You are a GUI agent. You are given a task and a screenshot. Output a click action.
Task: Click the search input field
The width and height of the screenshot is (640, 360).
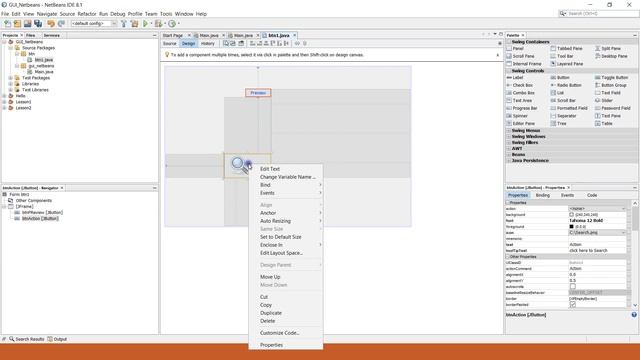pos(598,13)
